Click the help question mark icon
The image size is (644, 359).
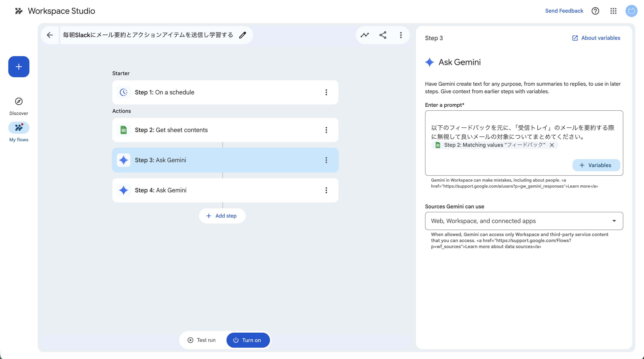pos(595,11)
